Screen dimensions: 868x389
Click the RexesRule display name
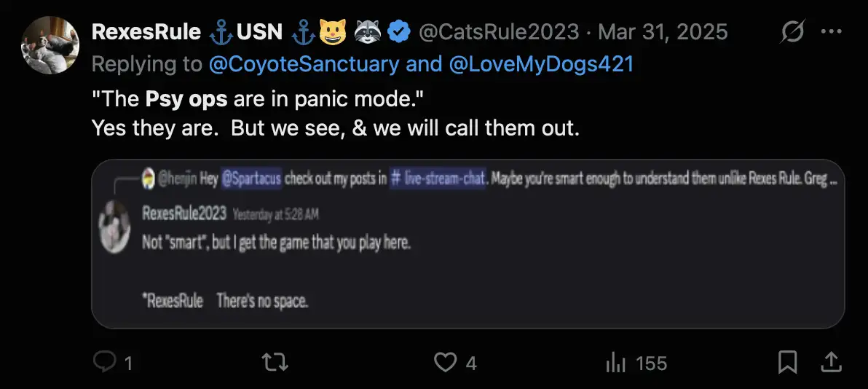point(146,32)
